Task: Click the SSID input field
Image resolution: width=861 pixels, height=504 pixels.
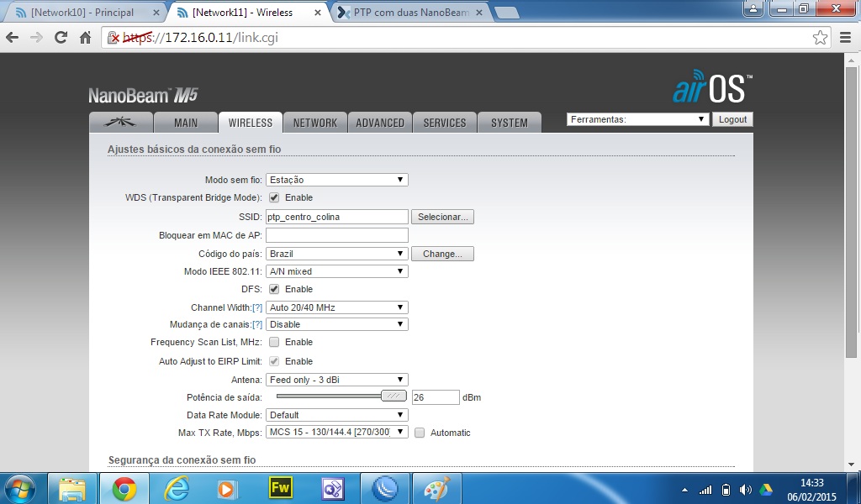Action: tap(337, 218)
